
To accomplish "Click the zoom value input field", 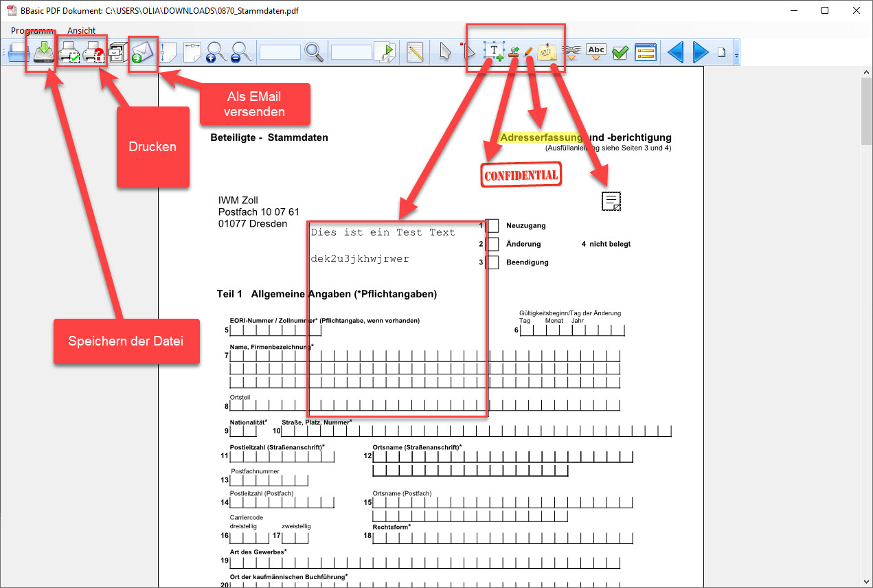I will [x=280, y=52].
